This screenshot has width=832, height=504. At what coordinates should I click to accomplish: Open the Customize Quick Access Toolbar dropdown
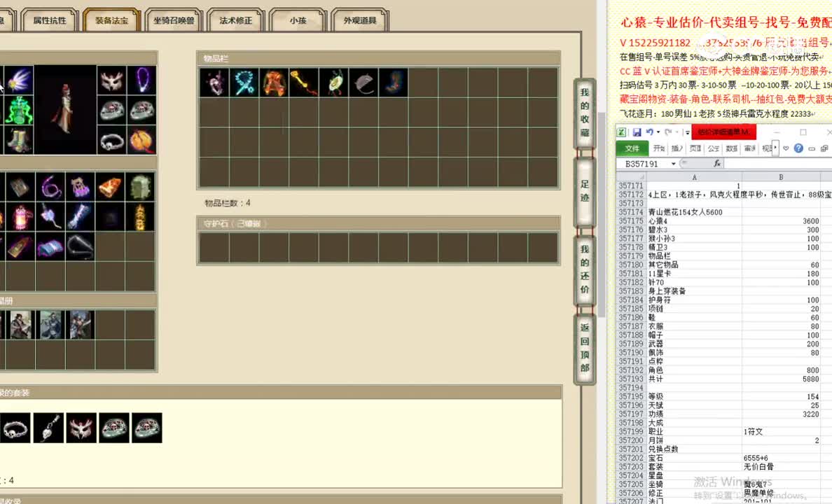[686, 132]
